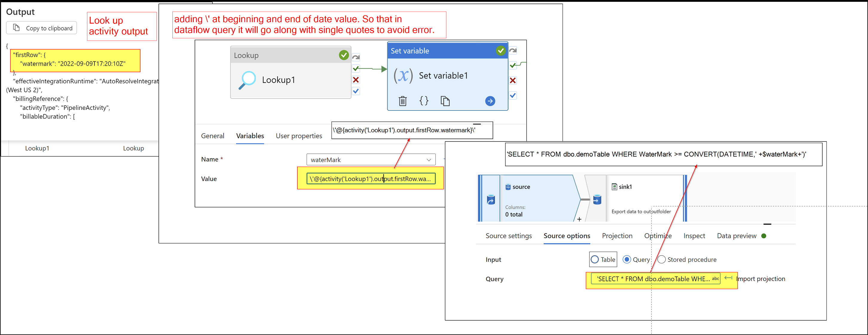Click Set variable1 completion blue check connector
The height and width of the screenshot is (335, 868).
click(513, 95)
